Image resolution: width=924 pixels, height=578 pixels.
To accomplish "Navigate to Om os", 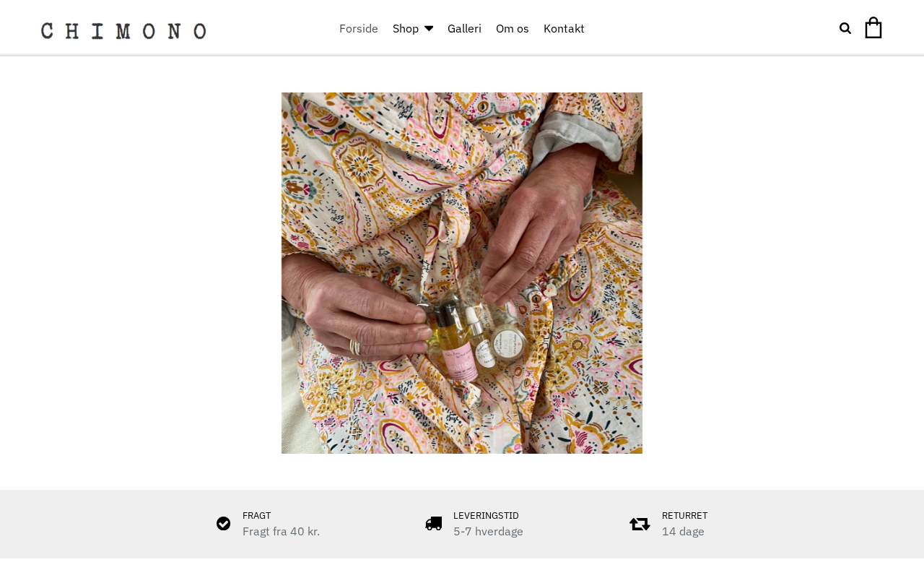I will pyautogui.click(x=513, y=28).
